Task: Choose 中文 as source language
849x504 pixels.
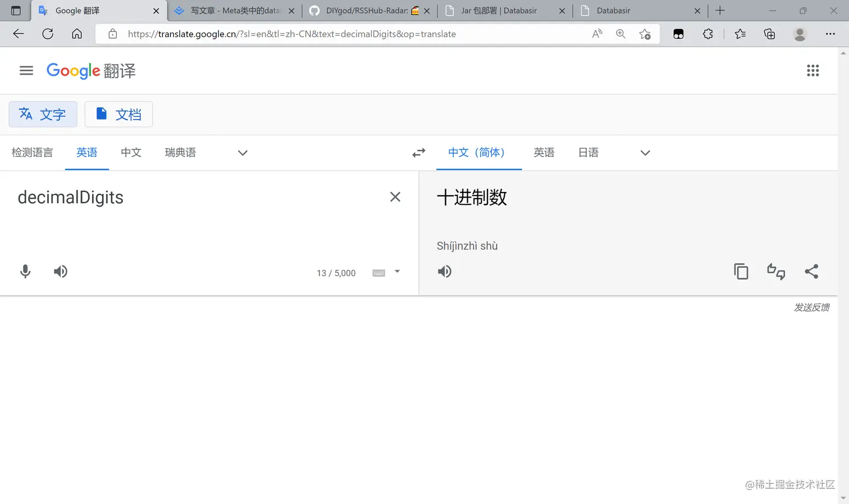Action: [x=131, y=153]
